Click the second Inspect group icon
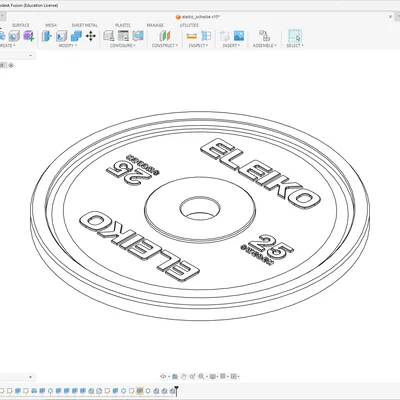This screenshot has width=400, height=400. click(206, 36)
